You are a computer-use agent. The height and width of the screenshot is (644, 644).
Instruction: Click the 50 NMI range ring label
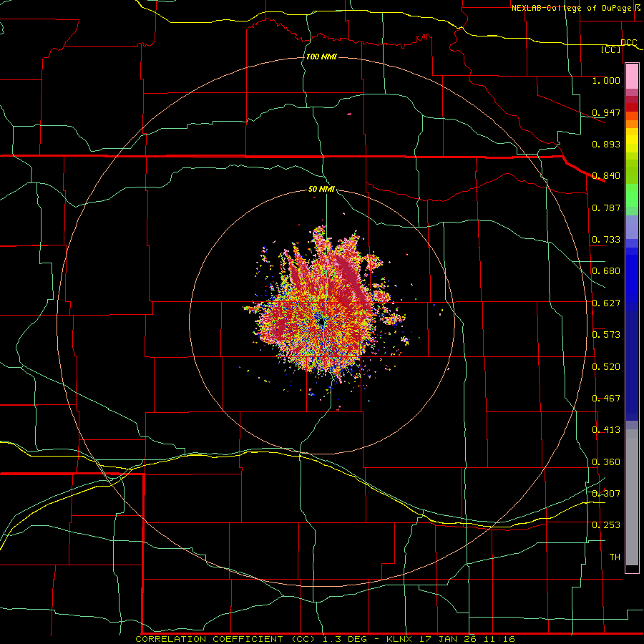pos(321,189)
